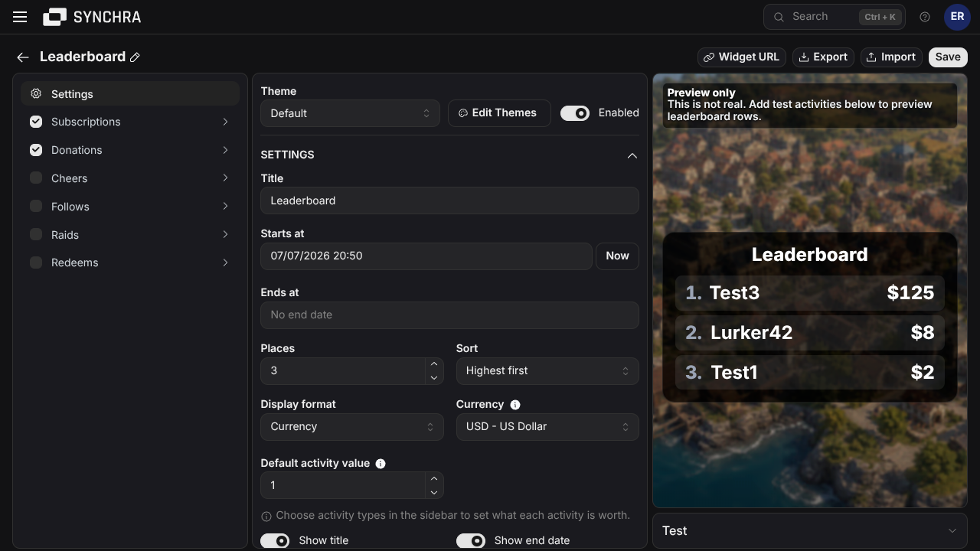Open the Redeems sidebar item
980x551 pixels.
coord(130,262)
